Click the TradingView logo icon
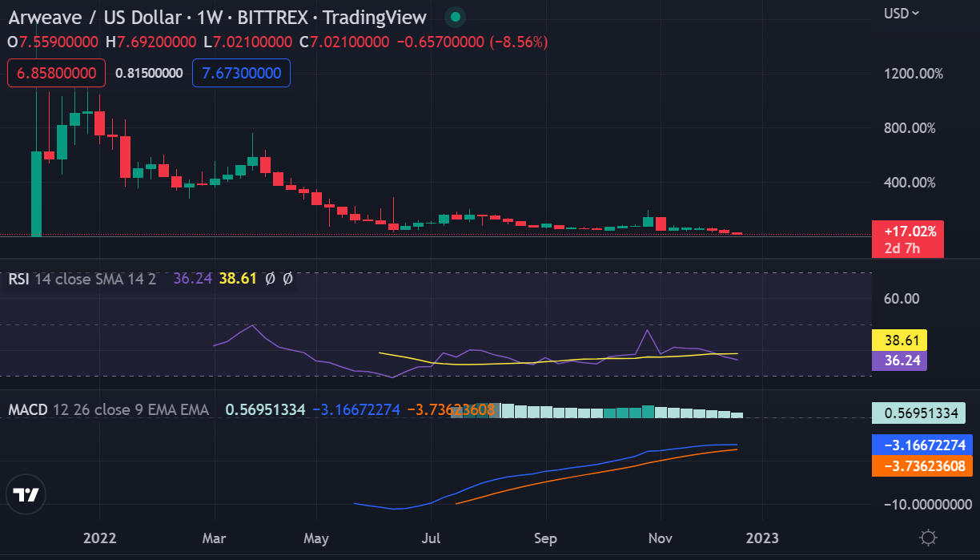 click(27, 494)
